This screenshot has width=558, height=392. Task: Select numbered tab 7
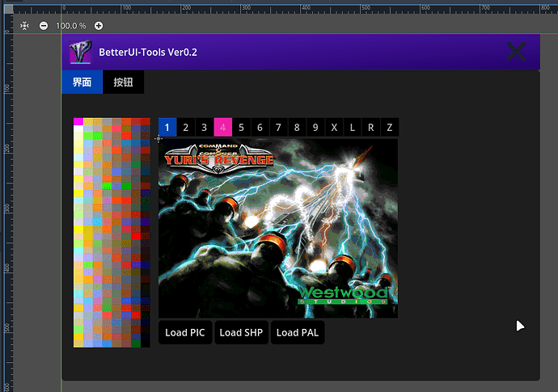(278, 128)
